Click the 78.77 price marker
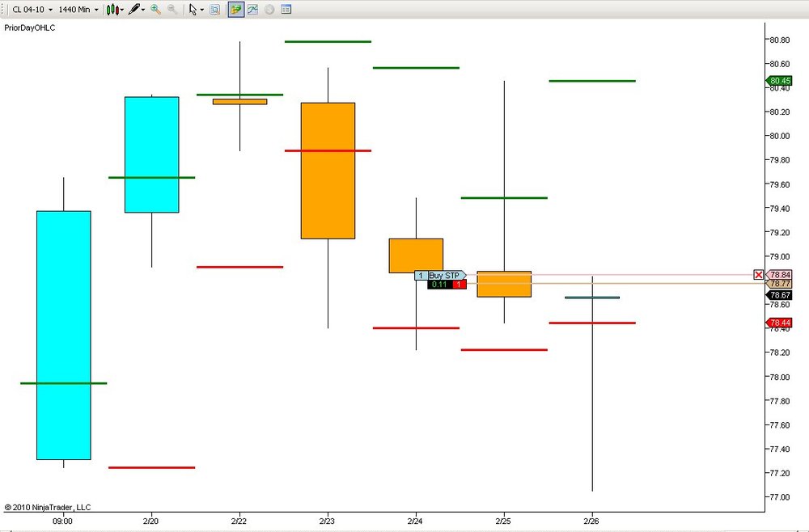 (x=779, y=284)
